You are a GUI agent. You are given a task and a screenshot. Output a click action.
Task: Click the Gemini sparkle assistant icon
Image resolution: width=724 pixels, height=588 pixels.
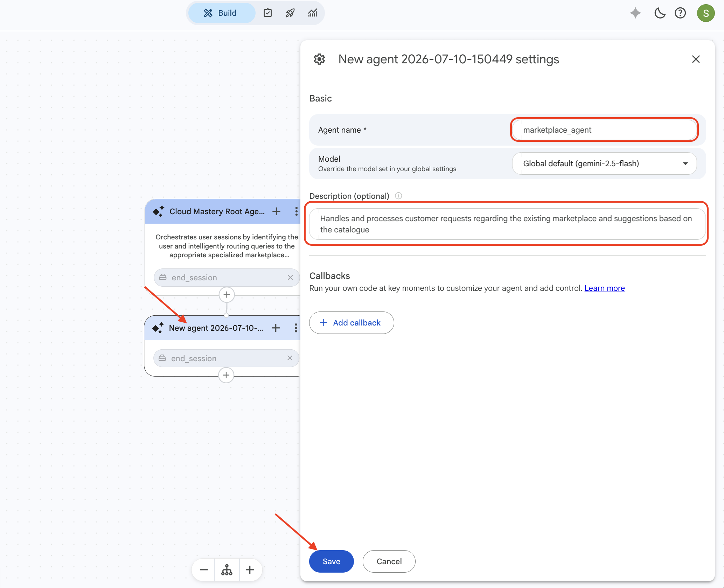(635, 13)
